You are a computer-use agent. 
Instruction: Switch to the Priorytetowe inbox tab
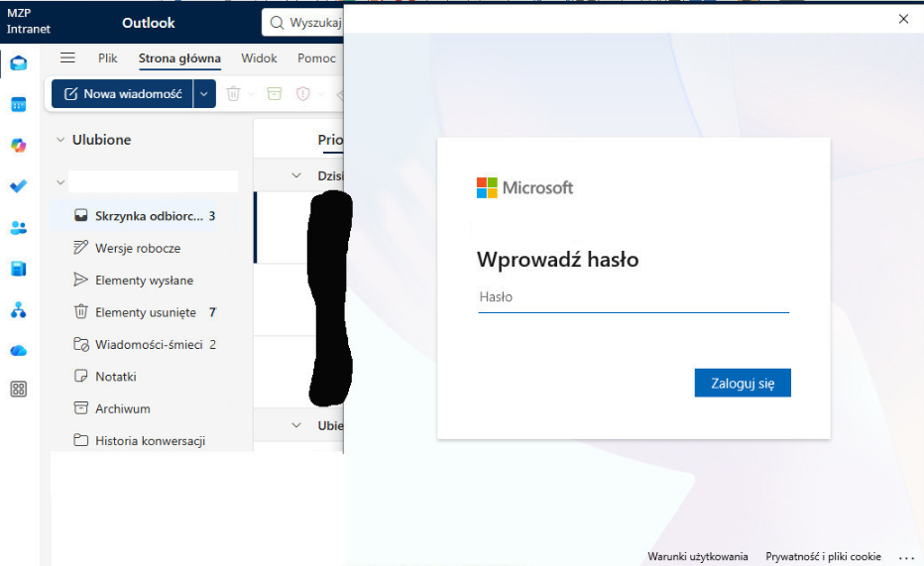click(x=330, y=140)
